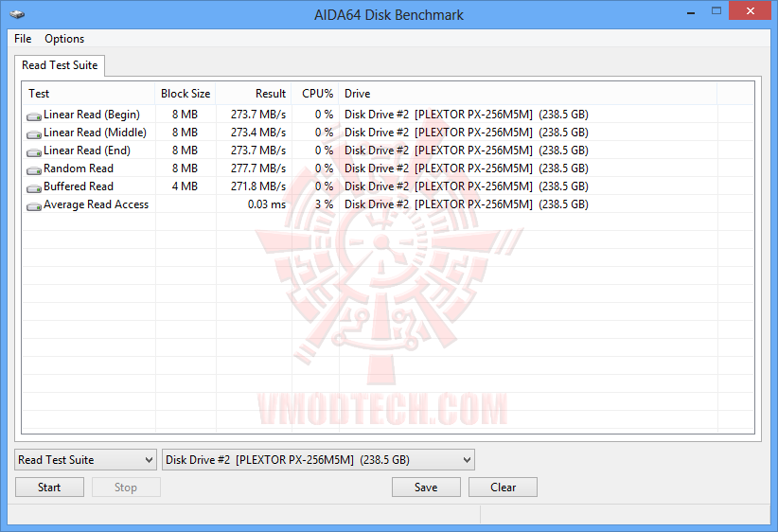This screenshot has height=532, width=778.
Task: Start the benchmark with the Start button
Action: 49,488
